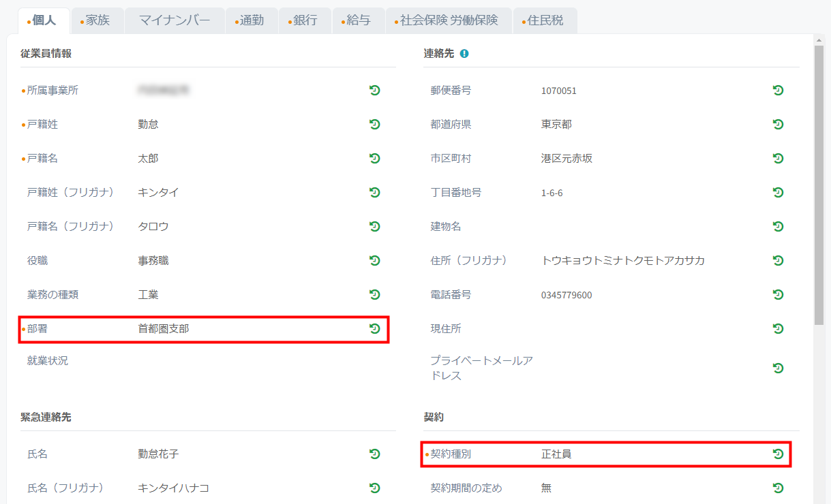Screen dimensions: 831x504
Task: Click history icon next to 勤怠花子
Action: click(374, 454)
